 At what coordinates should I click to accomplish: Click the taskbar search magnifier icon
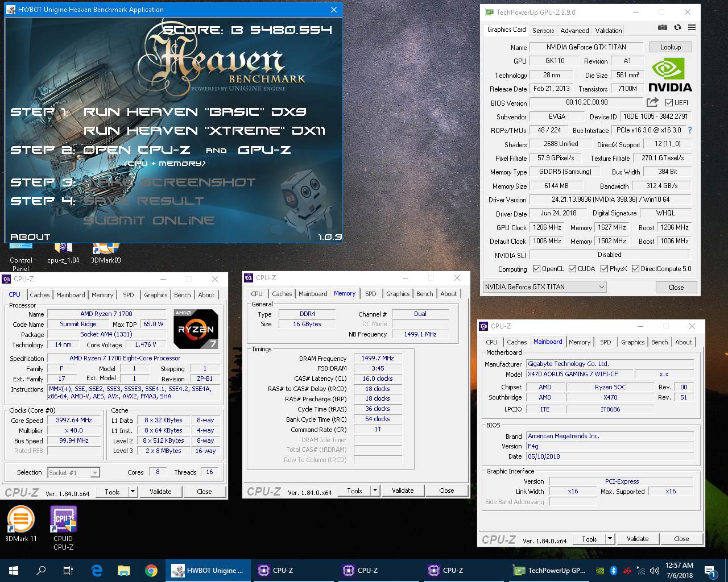41,571
